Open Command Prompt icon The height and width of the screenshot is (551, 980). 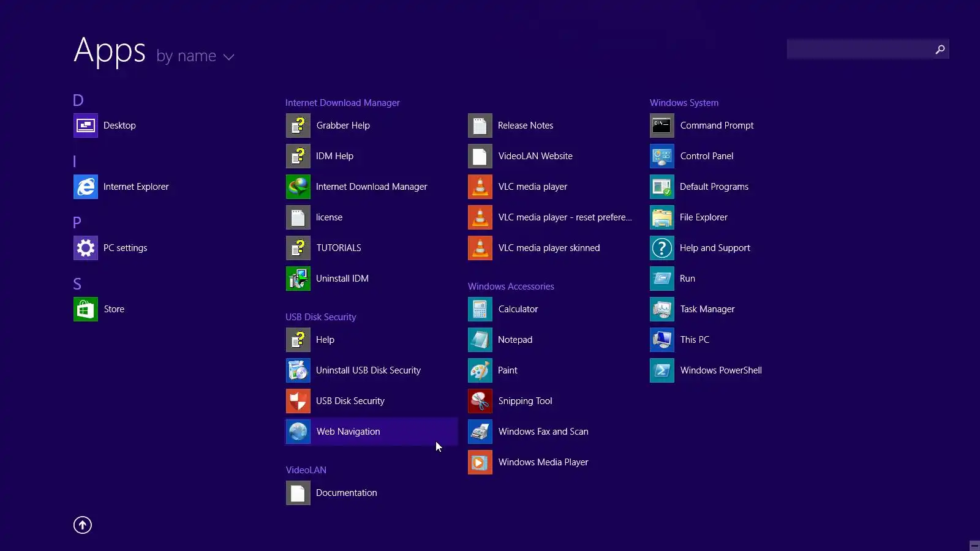pos(662,126)
